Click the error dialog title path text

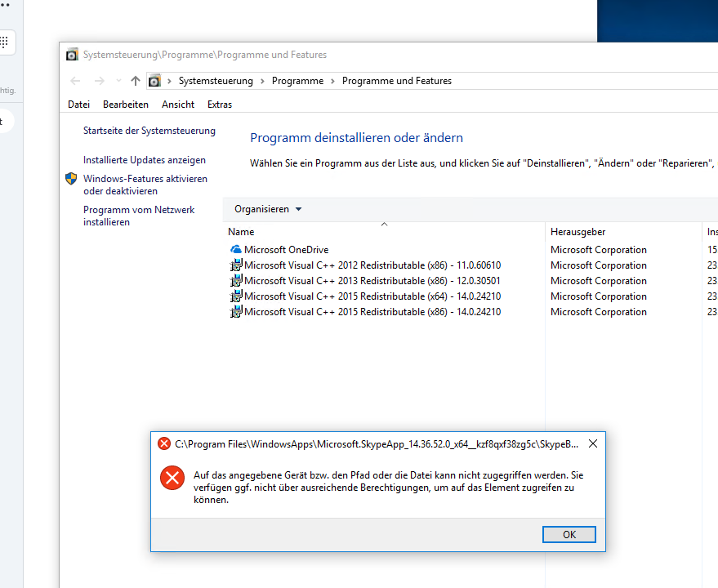pos(377,444)
